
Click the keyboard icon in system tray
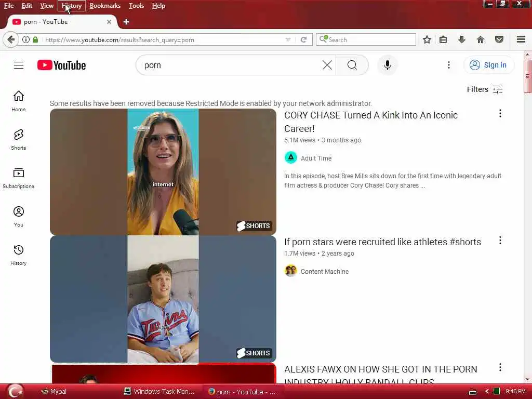coord(473,392)
